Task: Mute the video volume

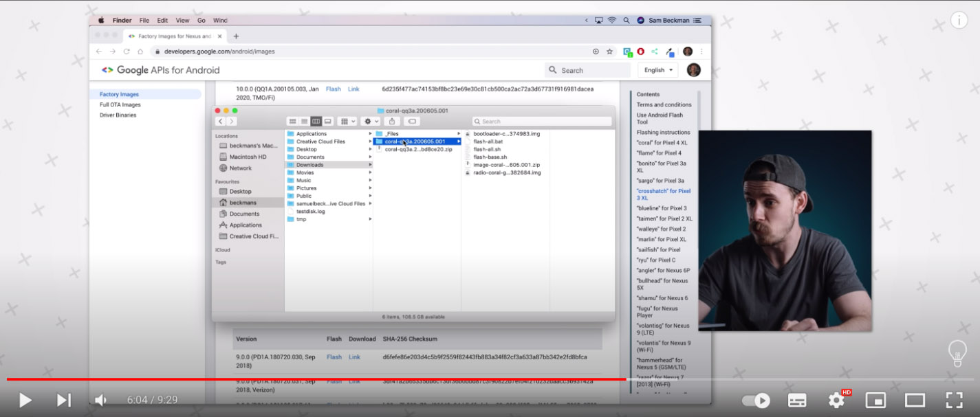Action: pyautogui.click(x=101, y=400)
